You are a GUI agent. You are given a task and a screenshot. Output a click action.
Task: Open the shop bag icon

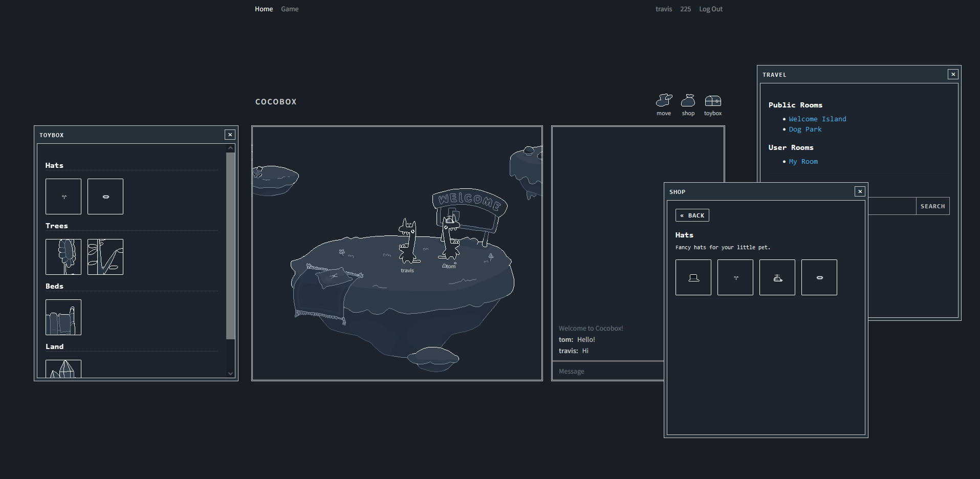[688, 101]
